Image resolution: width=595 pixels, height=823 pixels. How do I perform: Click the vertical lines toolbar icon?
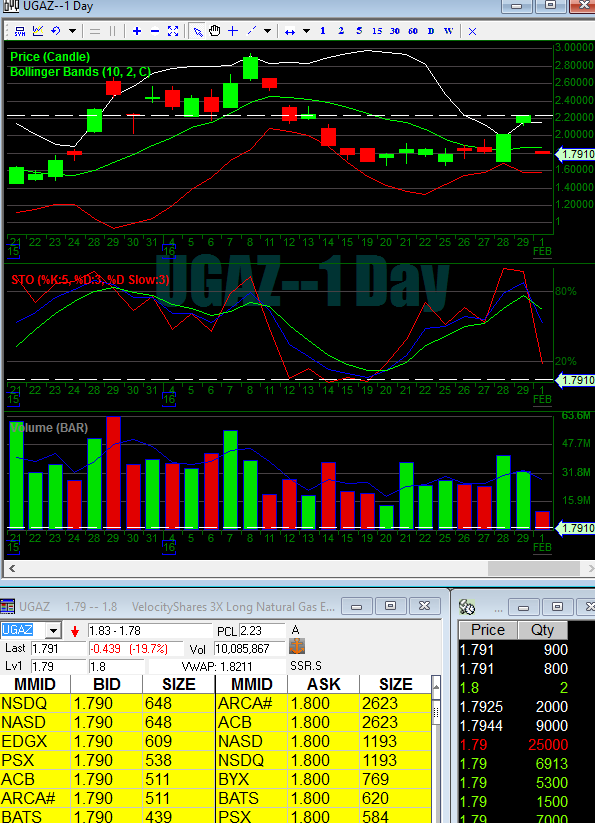112,31
